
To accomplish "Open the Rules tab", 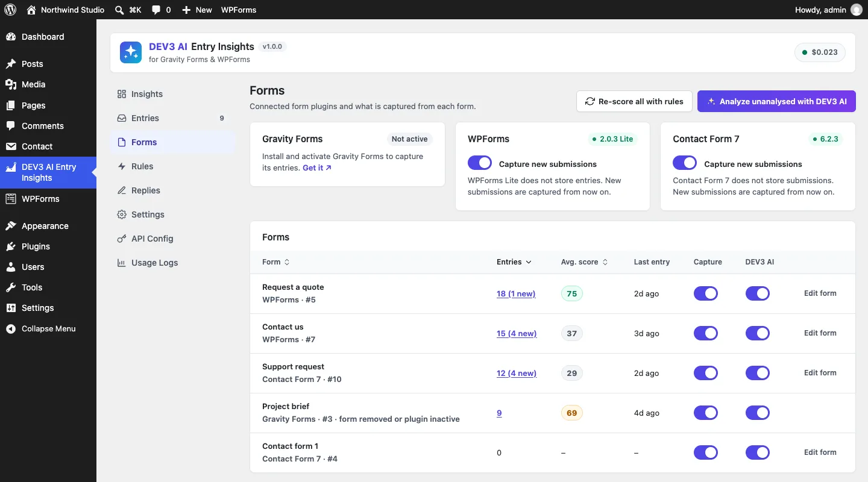I will point(173,166).
